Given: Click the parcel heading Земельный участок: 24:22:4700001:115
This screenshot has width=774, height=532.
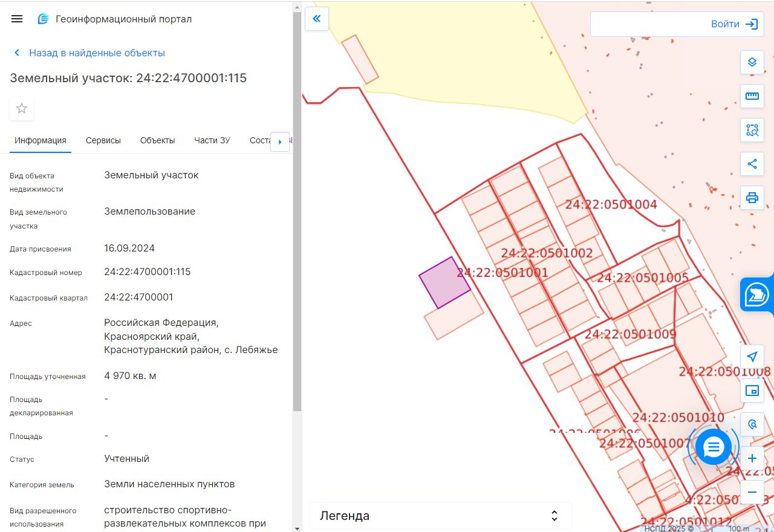Looking at the screenshot, I should click(x=128, y=78).
